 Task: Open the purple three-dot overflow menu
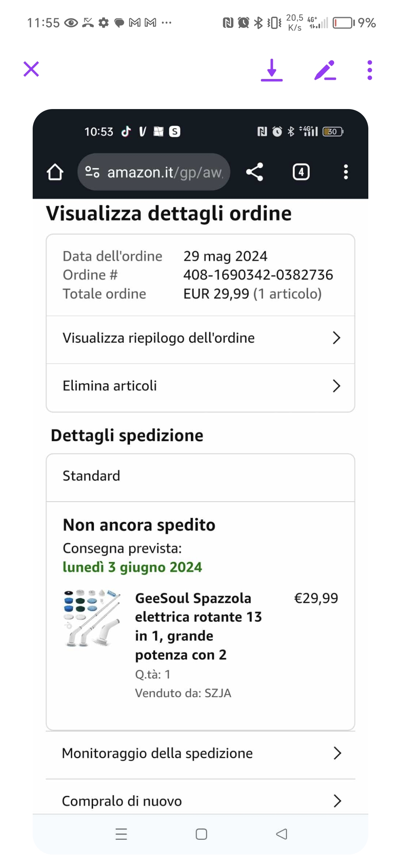pyautogui.click(x=369, y=70)
